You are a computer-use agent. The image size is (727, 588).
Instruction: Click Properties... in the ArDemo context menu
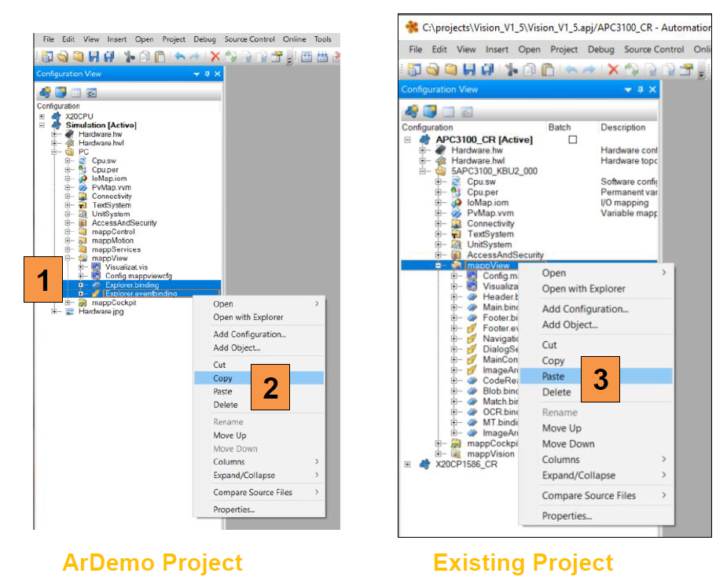pyautogui.click(x=234, y=509)
